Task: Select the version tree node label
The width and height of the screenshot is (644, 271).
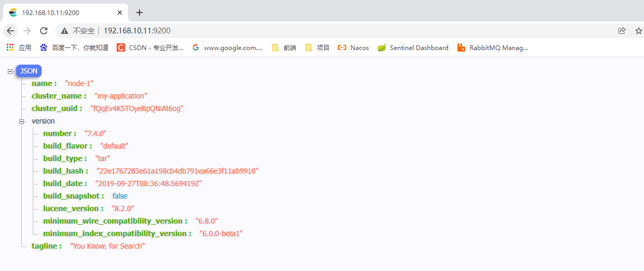Action: 43,121
